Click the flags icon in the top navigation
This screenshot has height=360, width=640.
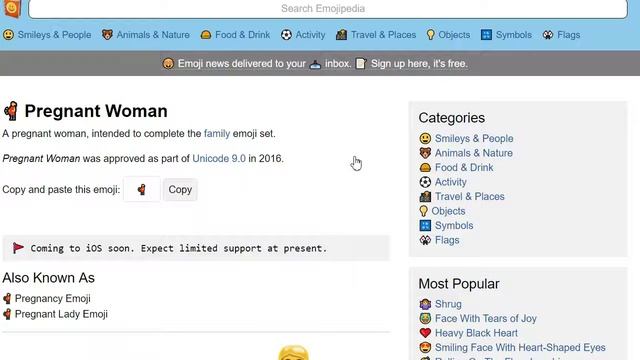pyautogui.click(x=548, y=35)
